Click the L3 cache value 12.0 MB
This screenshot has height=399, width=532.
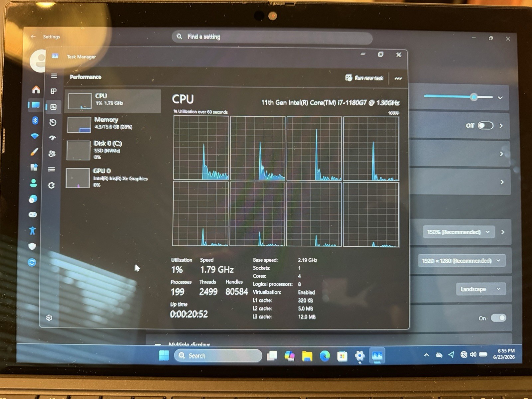[307, 317]
